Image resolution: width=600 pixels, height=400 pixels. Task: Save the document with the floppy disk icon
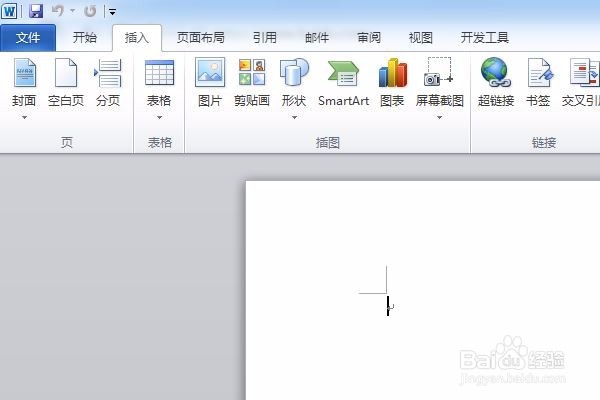coord(36,11)
